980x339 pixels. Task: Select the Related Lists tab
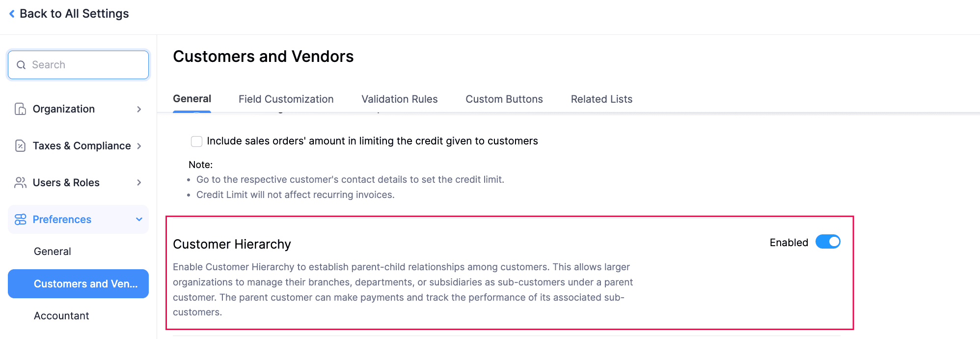tap(601, 99)
